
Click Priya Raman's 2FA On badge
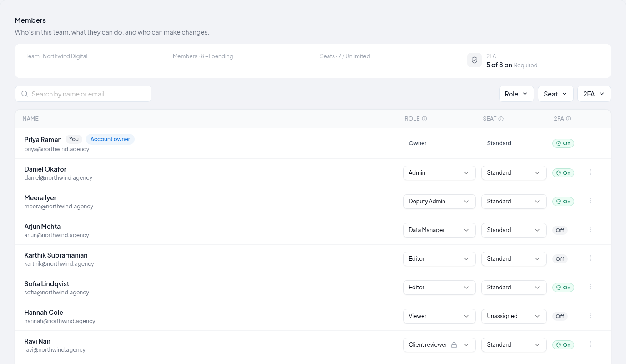click(563, 143)
